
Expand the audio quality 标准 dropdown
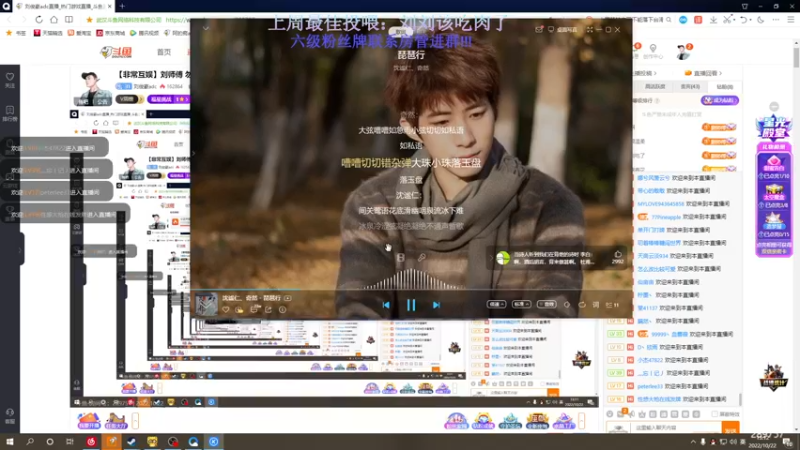[x=521, y=304]
